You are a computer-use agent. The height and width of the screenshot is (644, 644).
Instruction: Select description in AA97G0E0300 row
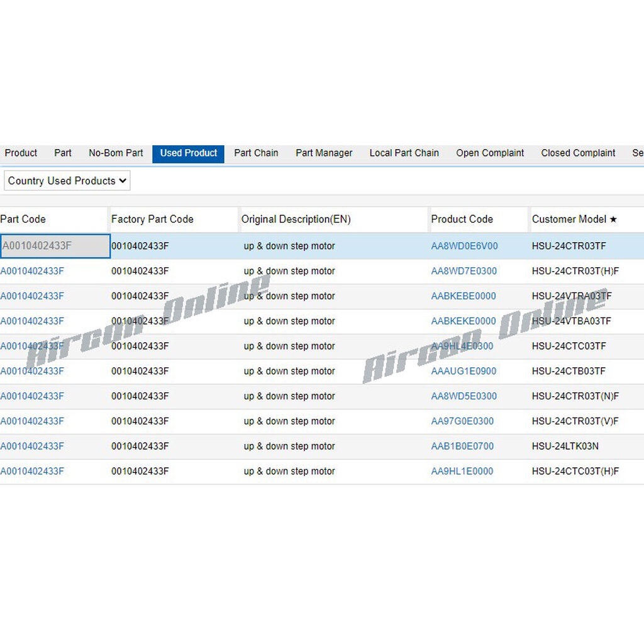289,421
